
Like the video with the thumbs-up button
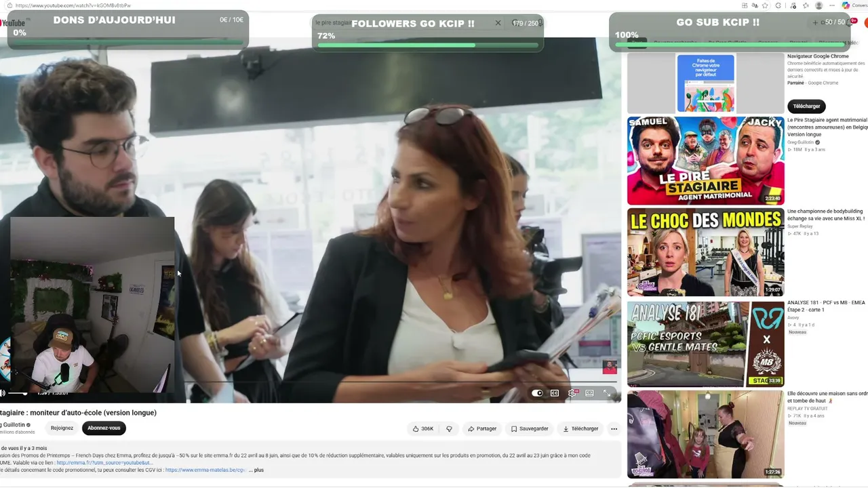[423, 428]
